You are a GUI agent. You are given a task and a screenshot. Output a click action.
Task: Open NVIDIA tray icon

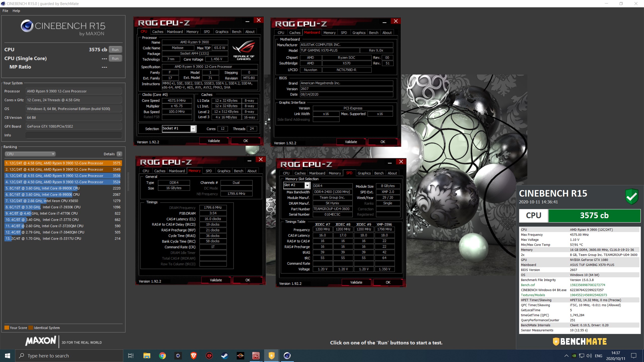pos(574,356)
